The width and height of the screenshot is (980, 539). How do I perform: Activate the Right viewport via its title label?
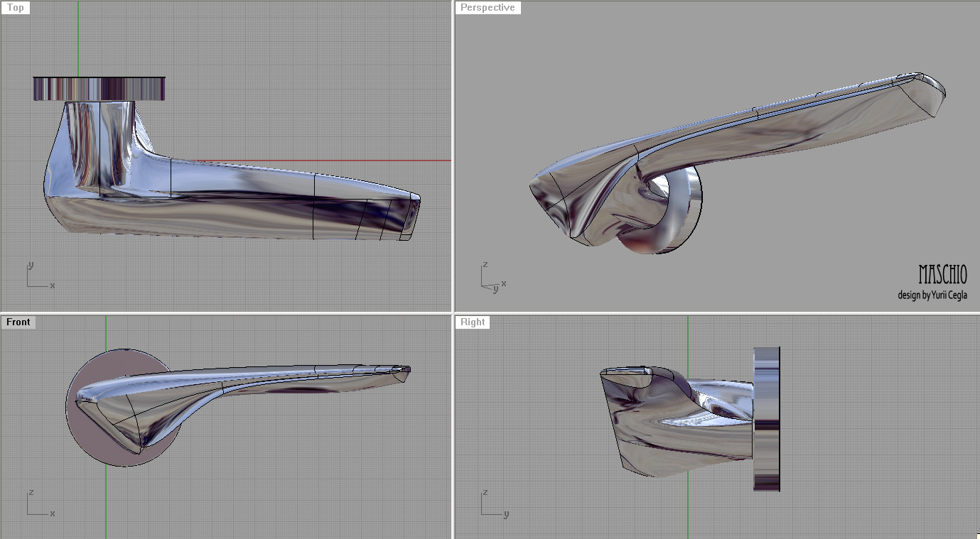tap(473, 322)
